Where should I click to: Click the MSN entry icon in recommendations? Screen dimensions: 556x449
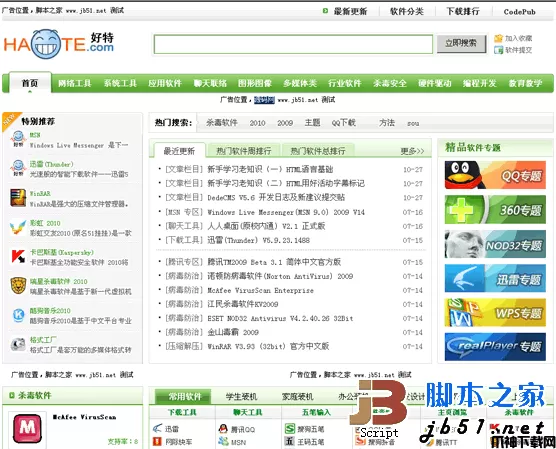pos(18,139)
